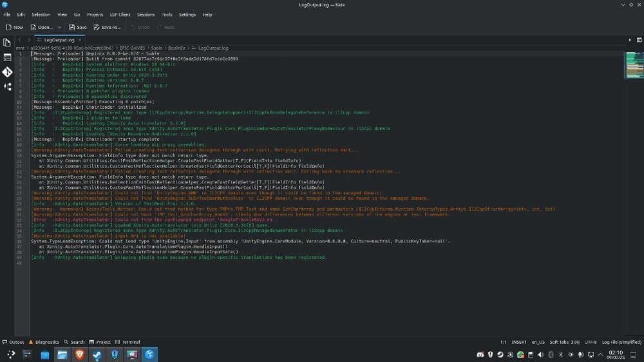Open the Output bottom panel
The width and height of the screenshot is (644, 362).
[13, 342]
